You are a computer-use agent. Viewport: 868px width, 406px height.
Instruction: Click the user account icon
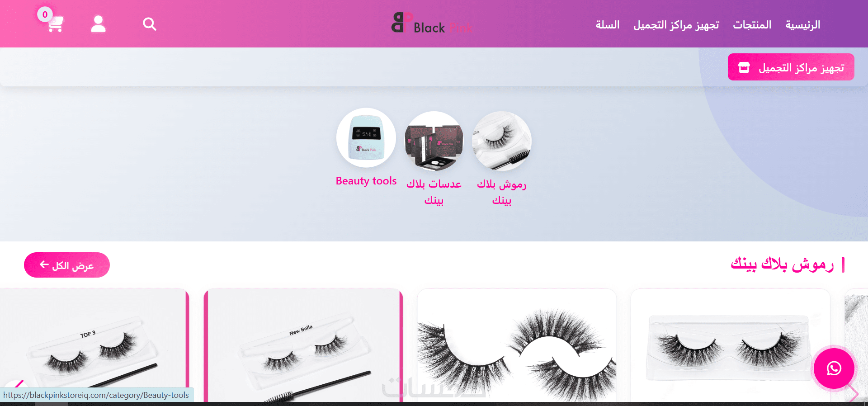point(98,24)
